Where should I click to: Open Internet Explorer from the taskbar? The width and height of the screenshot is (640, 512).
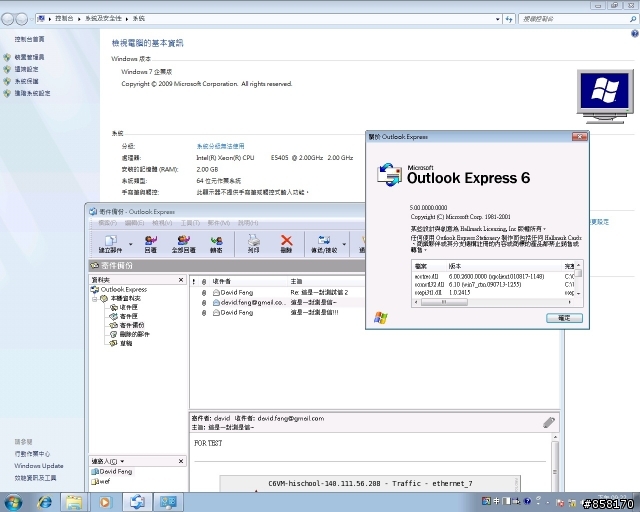pyautogui.click(x=44, y=502)
